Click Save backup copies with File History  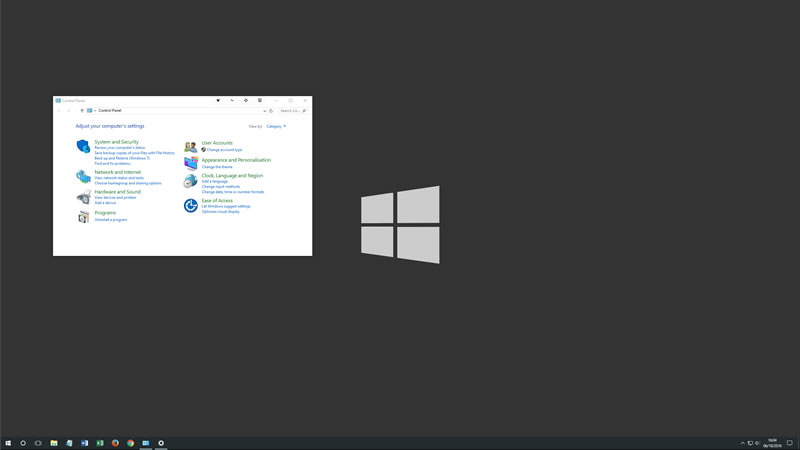[135, 153]
